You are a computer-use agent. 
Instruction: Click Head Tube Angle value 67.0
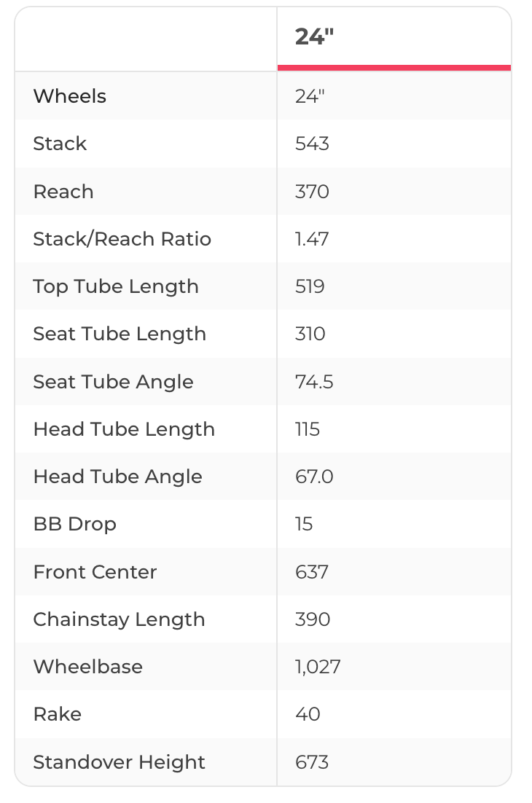(314, 477)
